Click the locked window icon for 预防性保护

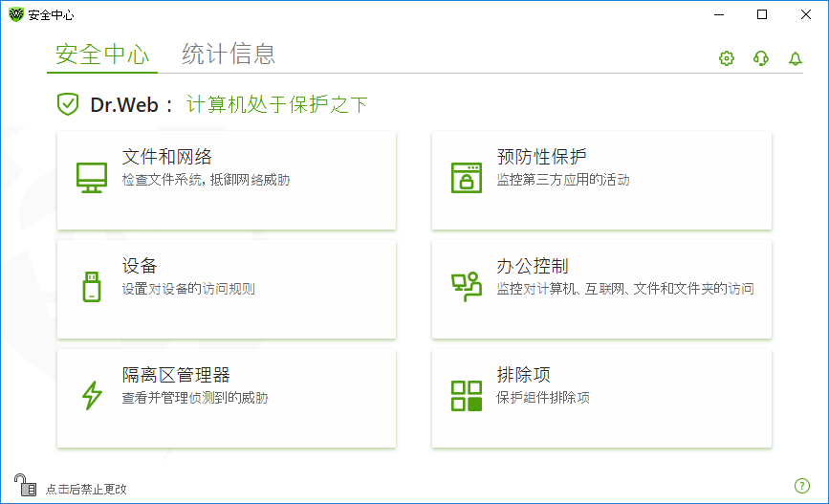(467, 178)
